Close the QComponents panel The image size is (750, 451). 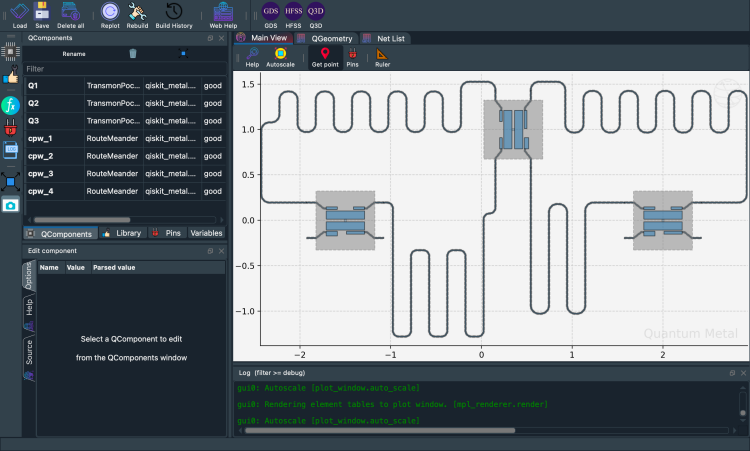(221, 38)
